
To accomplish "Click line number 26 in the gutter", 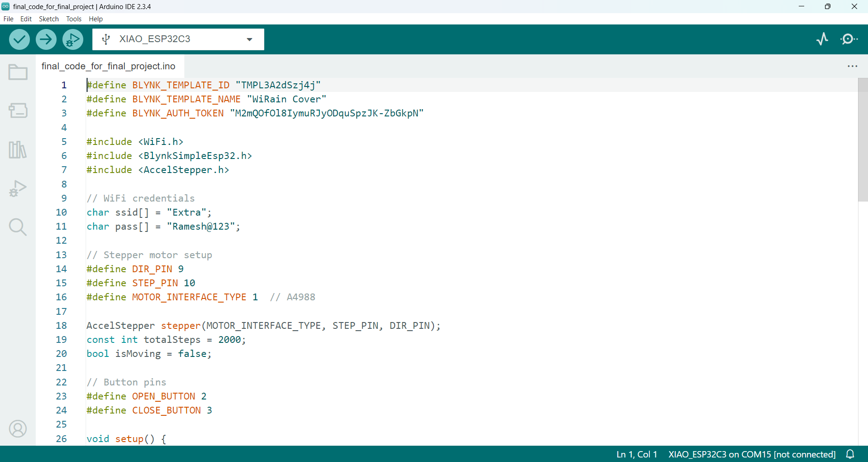I will pos(61,439).
